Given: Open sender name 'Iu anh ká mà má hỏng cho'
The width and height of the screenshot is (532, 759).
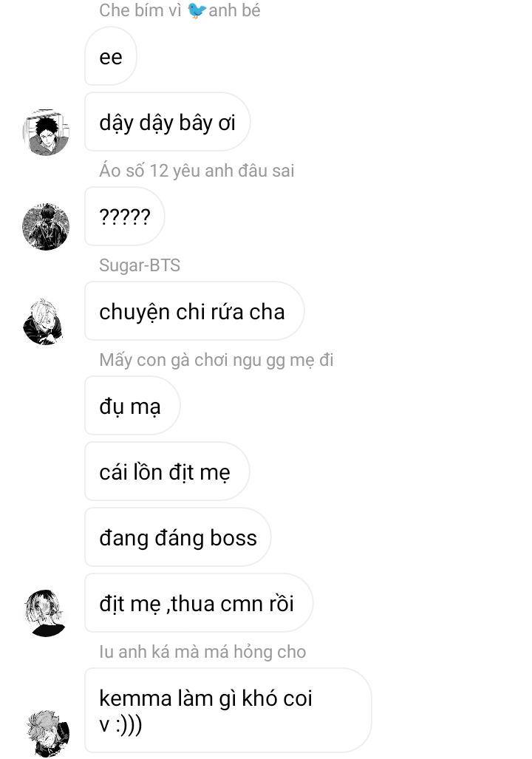Looking at the screenshot, I should (x=202, y=652).
